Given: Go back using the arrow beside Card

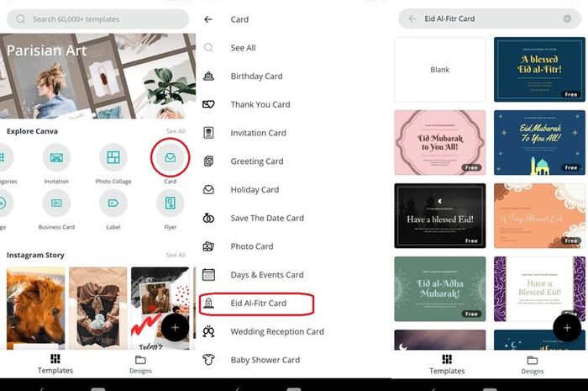Looking at the screenshot, I should point(208,19).
